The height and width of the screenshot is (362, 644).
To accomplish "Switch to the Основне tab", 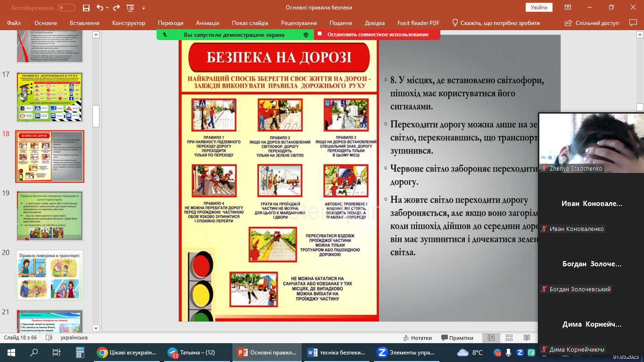I will coord(46,23).
